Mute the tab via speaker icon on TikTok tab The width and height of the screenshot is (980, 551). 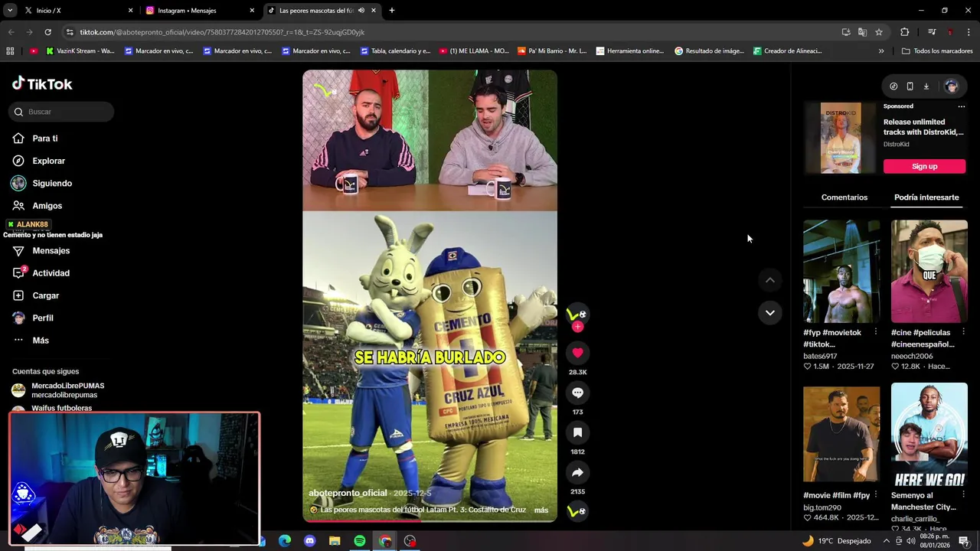361,11
